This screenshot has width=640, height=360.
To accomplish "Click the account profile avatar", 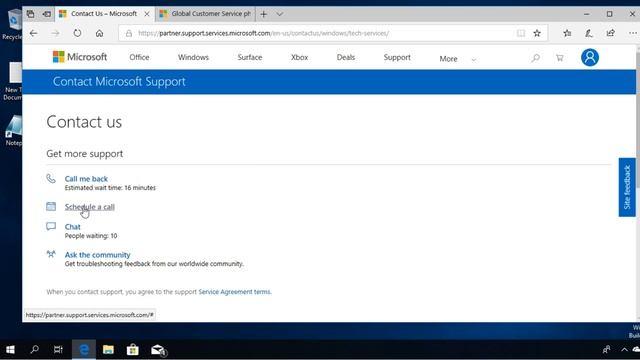I will click(x=590, y=58).
